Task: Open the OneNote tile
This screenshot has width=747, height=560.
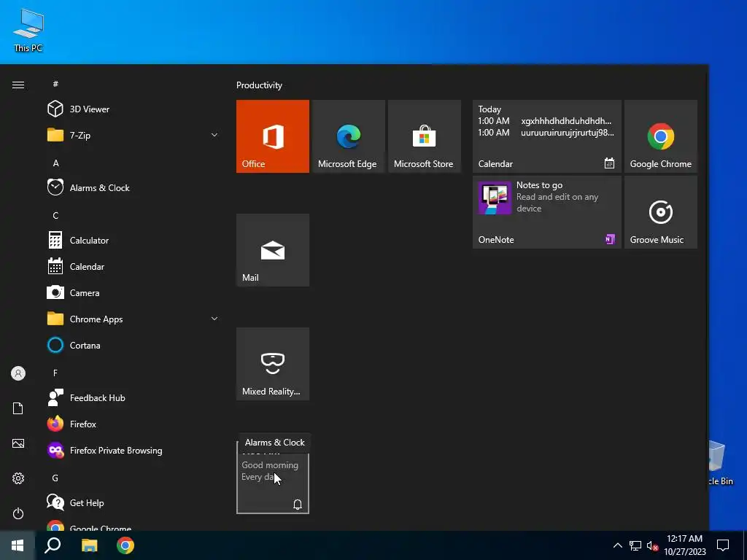Action: point(547,212)
